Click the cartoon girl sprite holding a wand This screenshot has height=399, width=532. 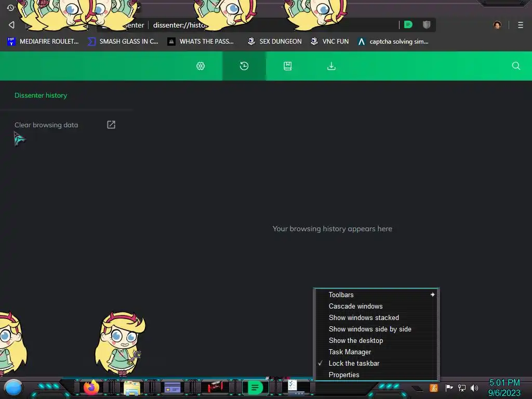tap(121, 343)
